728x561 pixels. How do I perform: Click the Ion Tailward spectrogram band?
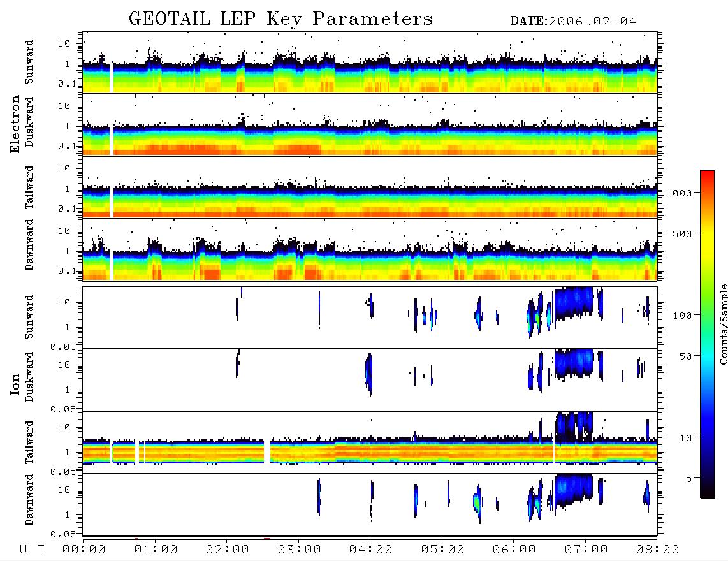370,451
